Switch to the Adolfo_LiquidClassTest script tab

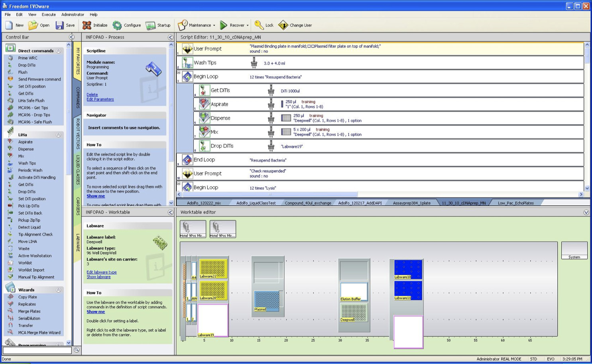[x=256, y=203]
